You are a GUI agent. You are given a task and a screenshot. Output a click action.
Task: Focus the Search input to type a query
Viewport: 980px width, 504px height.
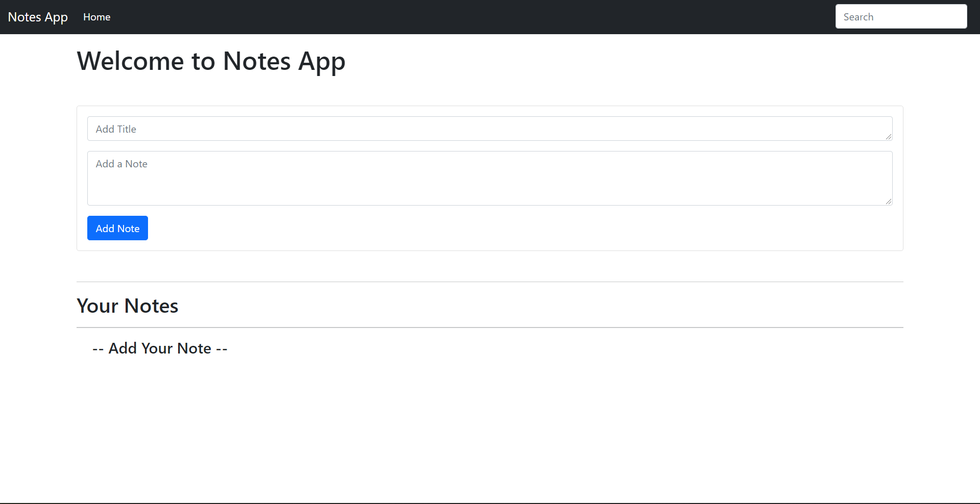(901, 16)
